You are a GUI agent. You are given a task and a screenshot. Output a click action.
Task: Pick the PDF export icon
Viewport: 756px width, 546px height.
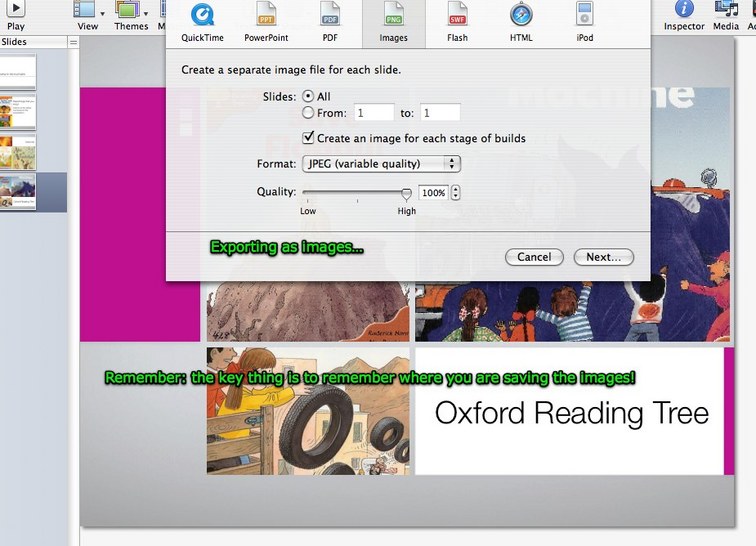(x=330, y=16)
